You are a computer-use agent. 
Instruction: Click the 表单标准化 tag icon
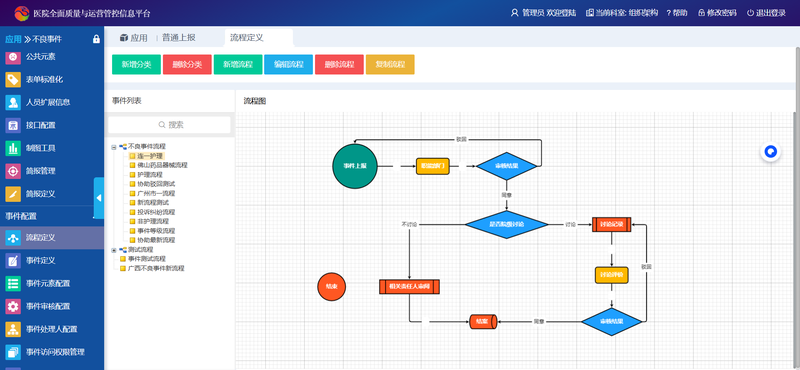coord(13,80)
